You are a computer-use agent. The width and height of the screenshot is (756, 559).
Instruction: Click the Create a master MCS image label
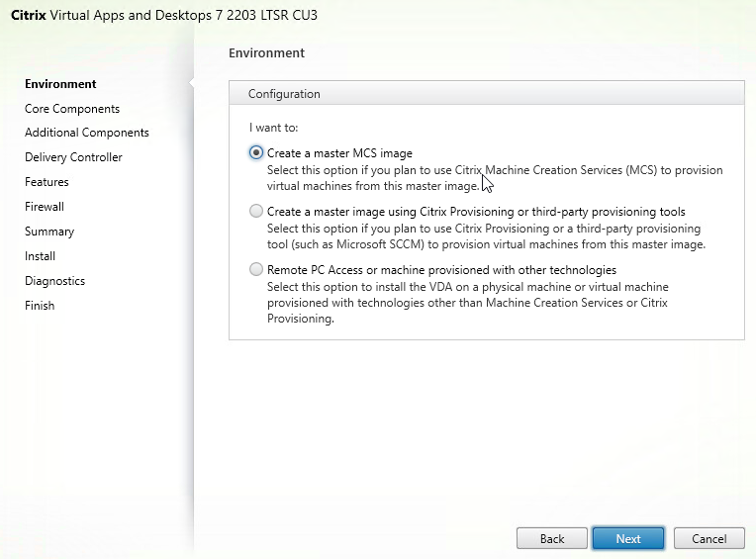click(x=340, y=153)
